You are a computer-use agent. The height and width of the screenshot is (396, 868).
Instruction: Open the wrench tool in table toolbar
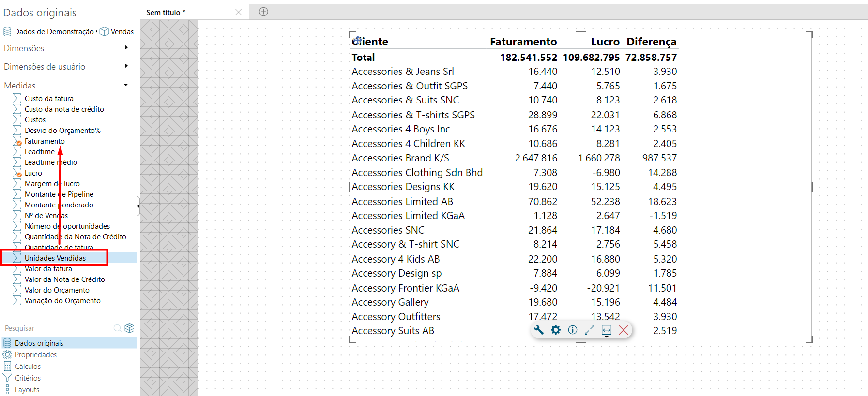pyautogui.click(x=539, y=330)
